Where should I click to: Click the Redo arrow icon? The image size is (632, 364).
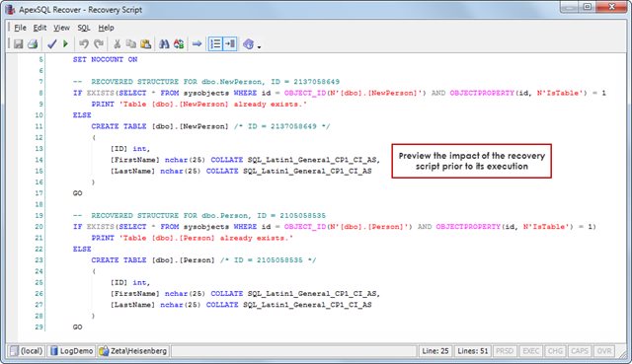99,43
